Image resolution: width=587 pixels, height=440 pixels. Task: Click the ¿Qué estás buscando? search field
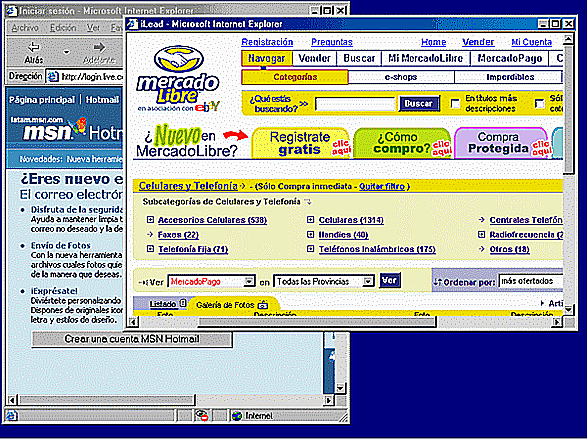[x=355, y=104]
